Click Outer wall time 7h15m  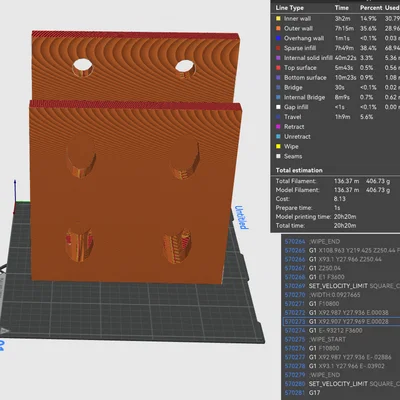click(344, 29)
